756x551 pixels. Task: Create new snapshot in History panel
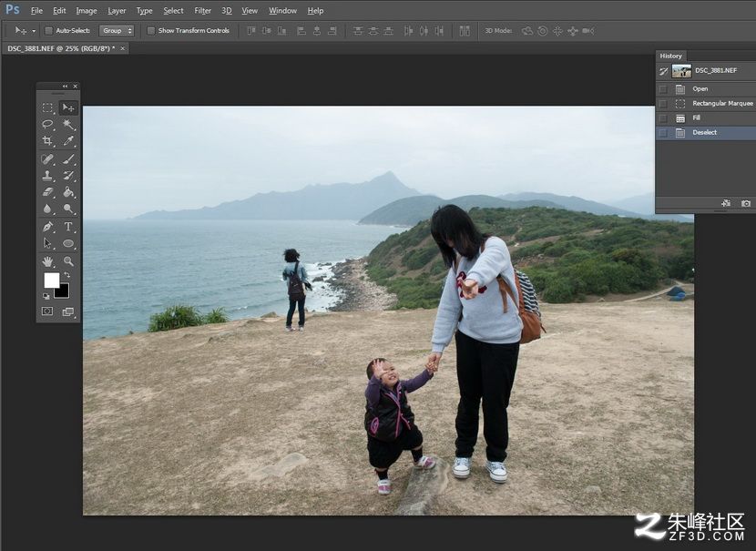tap(745, 203)
